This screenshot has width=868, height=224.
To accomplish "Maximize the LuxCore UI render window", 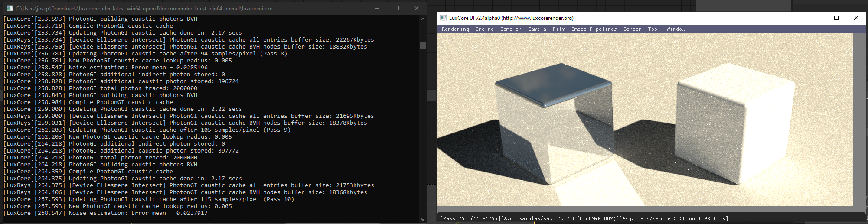I will pyautogui.click(x=836, y=18).
